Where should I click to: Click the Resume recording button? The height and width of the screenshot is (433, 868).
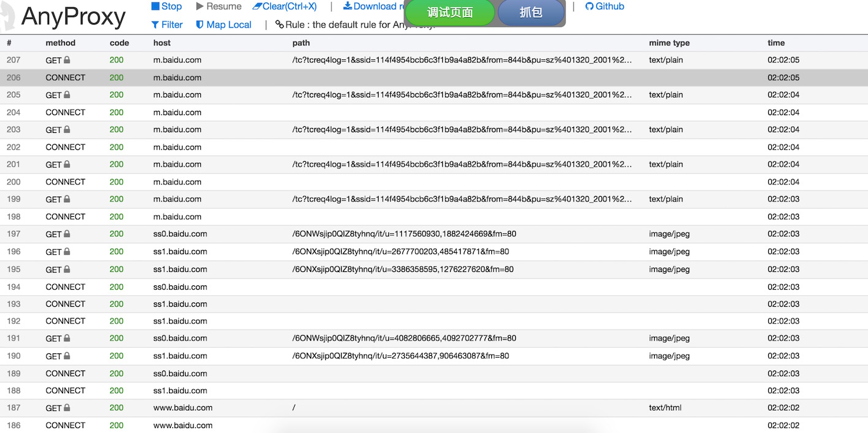(219, 6)
